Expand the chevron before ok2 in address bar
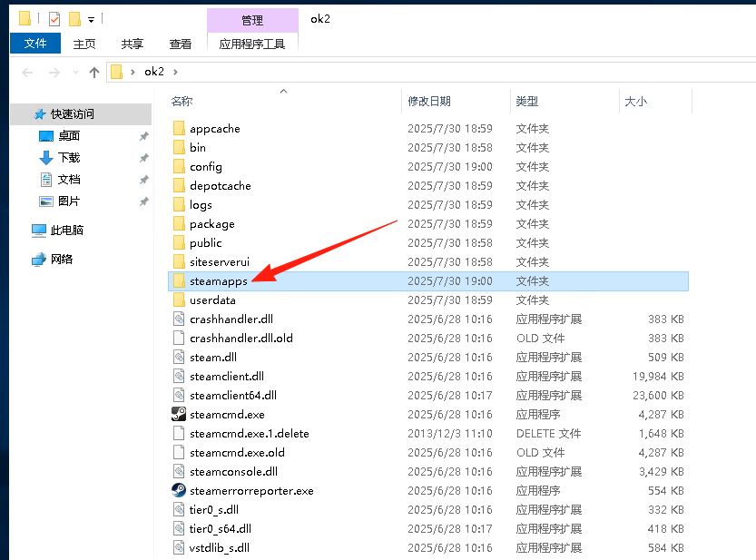Viewport: 756px width, 560px height. click(133, 72)
